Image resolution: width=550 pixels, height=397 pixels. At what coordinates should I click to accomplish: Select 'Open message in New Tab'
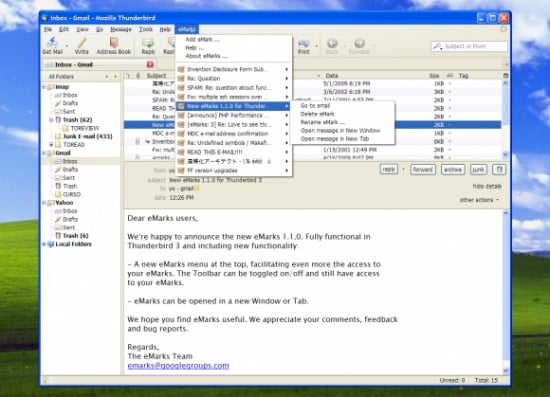335,139
